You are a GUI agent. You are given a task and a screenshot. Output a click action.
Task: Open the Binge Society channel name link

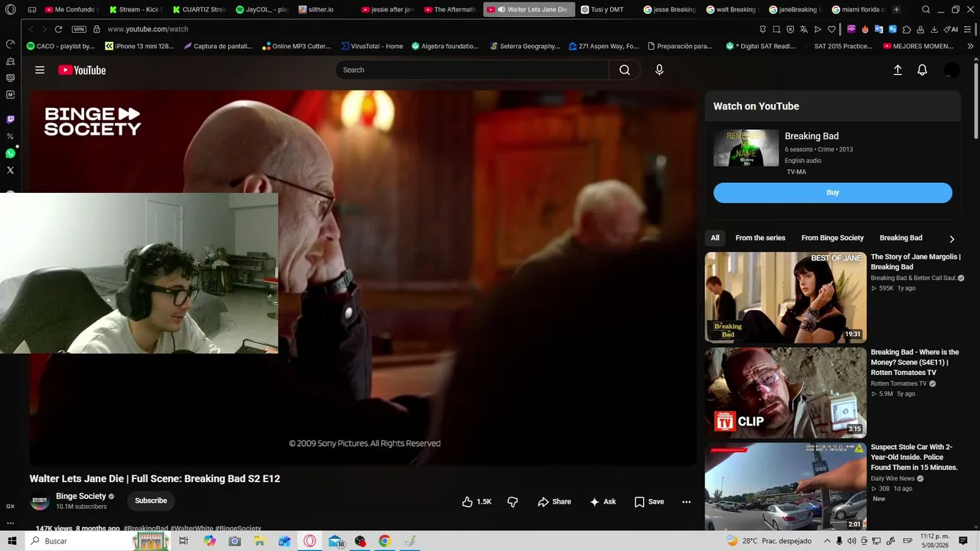coord(81,497)
